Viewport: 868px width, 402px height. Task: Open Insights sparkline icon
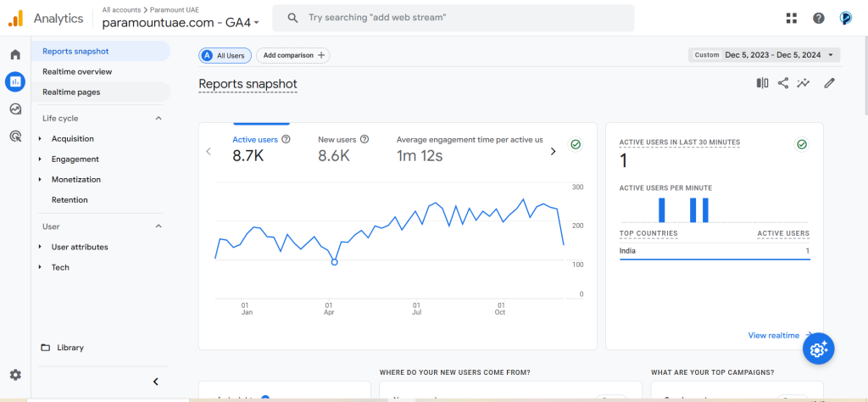pyautogui.click(x=804, y=83)
